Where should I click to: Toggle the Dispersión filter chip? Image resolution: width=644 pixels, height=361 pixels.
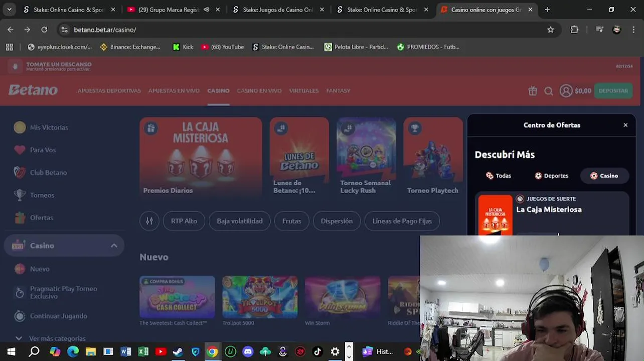(x=337, y=221)
